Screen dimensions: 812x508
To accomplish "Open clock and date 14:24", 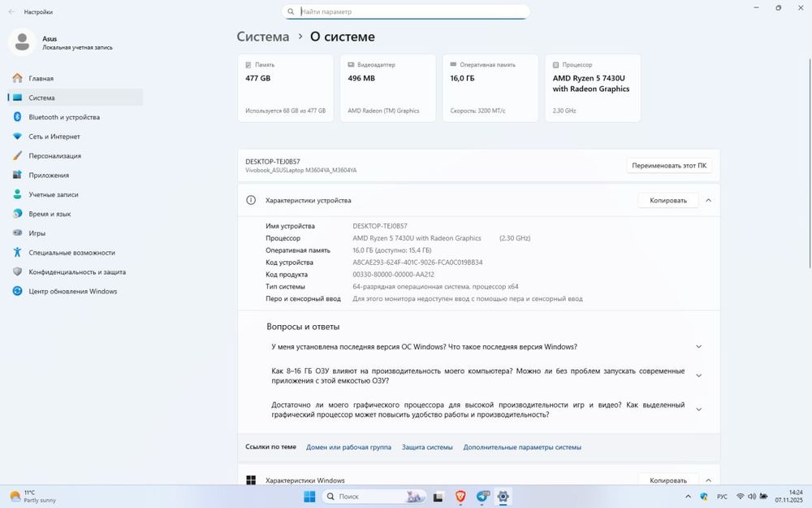I will pyautogui.click(x=788, y=497).
